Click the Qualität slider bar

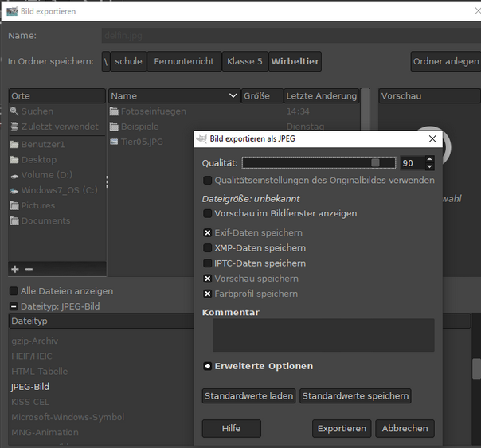[319, 162]
